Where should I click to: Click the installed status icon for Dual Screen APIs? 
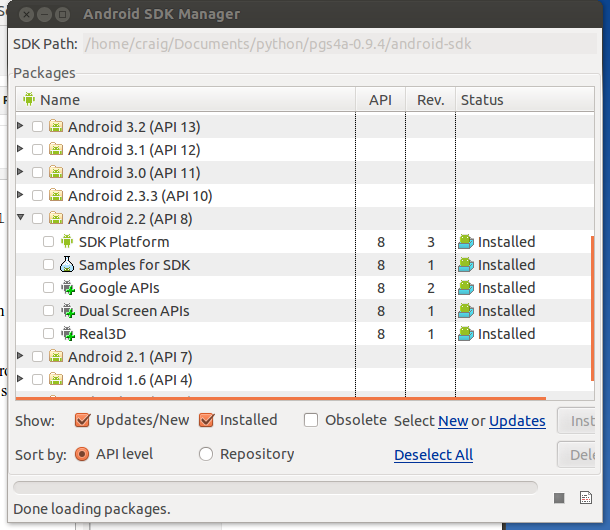(466, 311)
